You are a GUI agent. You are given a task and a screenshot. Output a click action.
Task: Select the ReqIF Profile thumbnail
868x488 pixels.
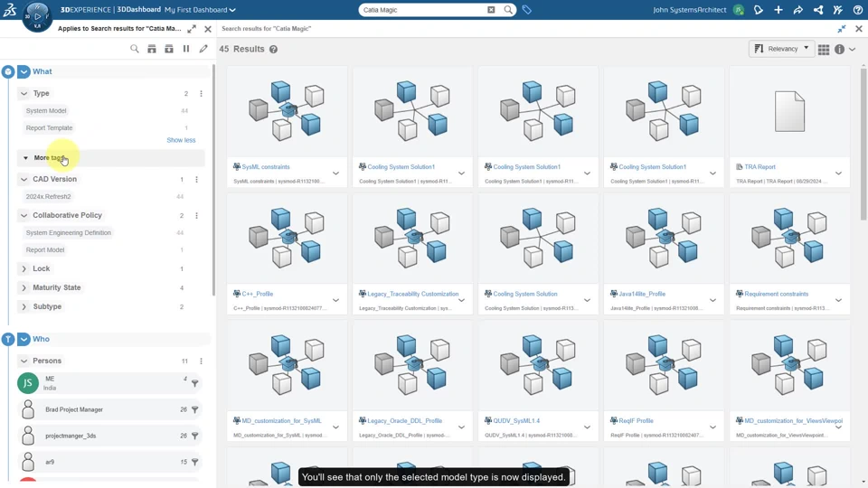point(663,366)
